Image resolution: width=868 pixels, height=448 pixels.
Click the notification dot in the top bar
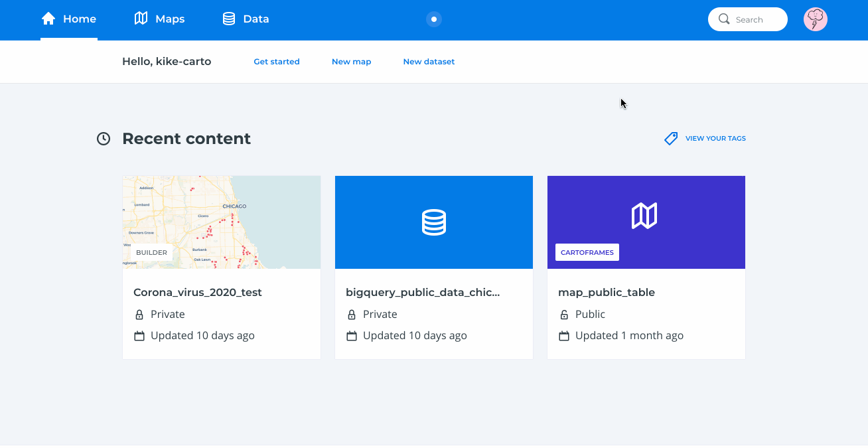click(x=434, y=19)
